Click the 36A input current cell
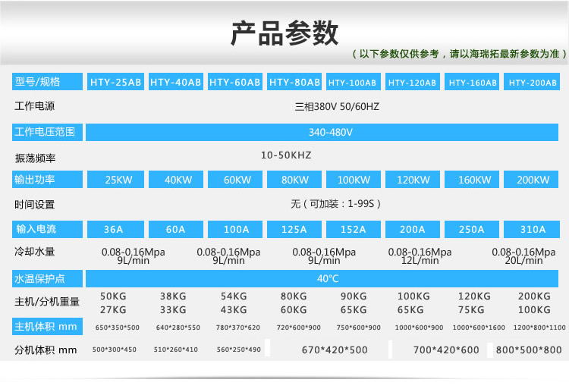 coord(116,229)
